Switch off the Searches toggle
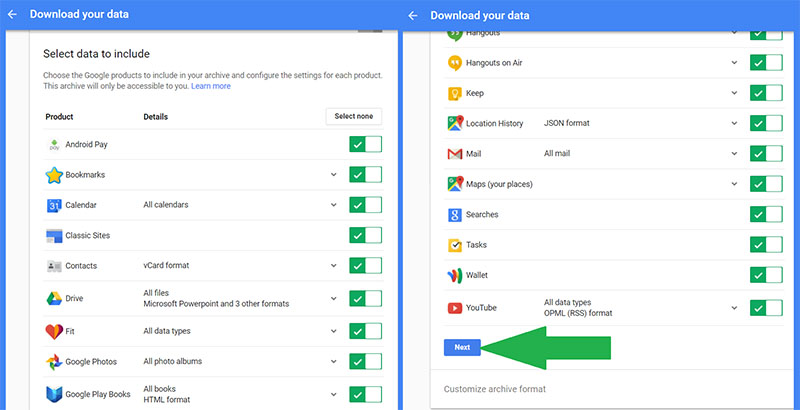Image resolution: width=800 pixels, height=410 pixels. click(766, 215)
